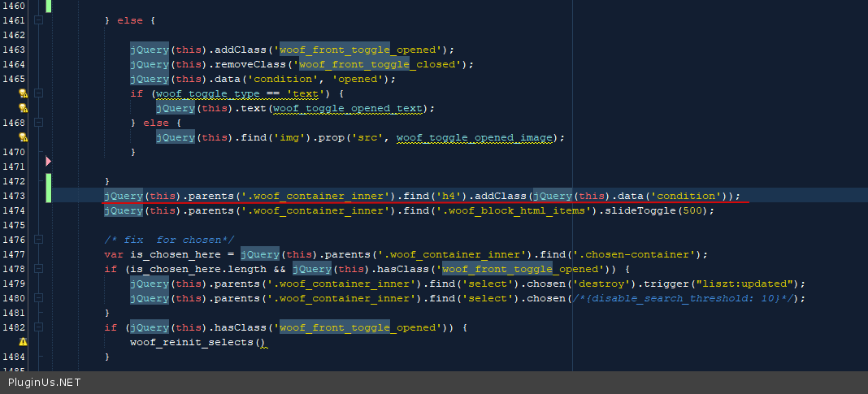
Task: Click the pink arrow marker at line 1471
Action: click(x=49, y=162)
